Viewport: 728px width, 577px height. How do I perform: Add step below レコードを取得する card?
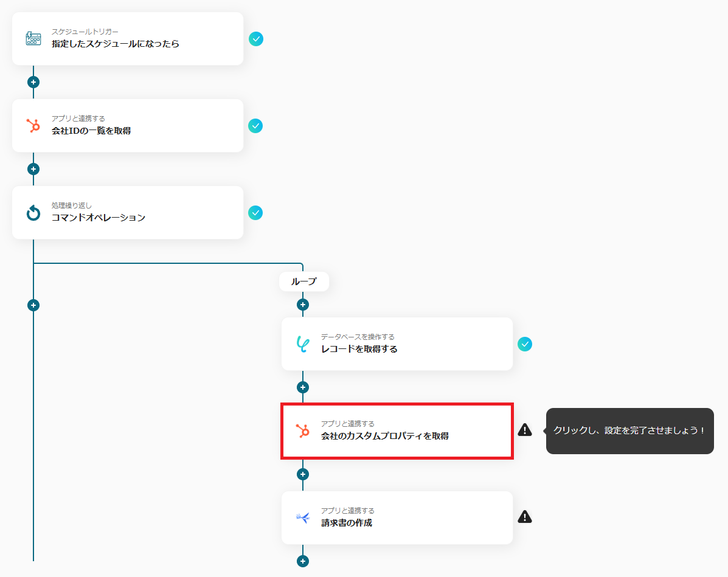(x=303, y=387)
